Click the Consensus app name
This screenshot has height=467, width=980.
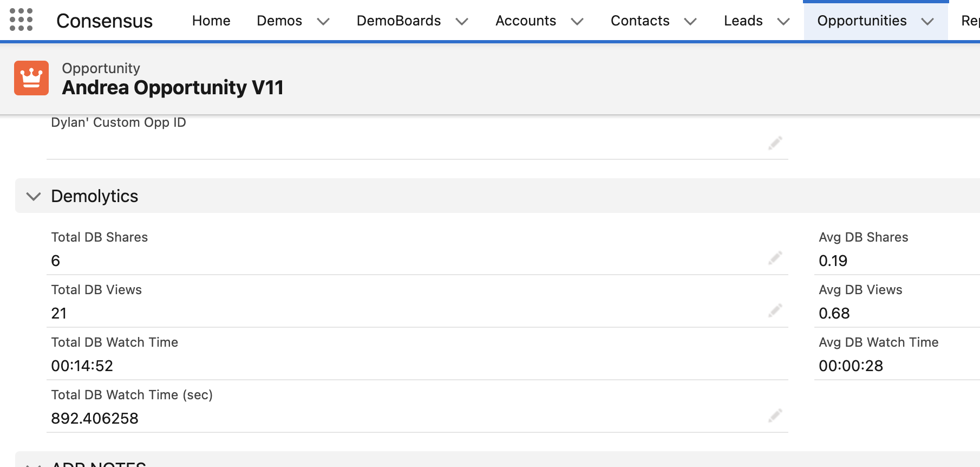[x=104, y=21]
